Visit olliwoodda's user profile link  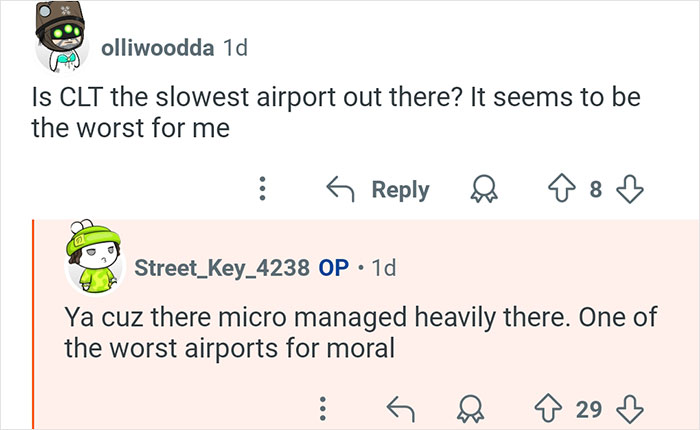tap(157, 48)
